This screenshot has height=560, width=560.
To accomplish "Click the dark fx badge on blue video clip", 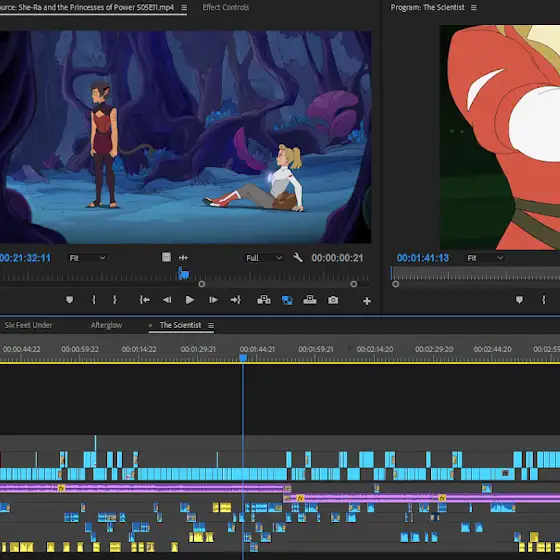I will click(505, 473).
